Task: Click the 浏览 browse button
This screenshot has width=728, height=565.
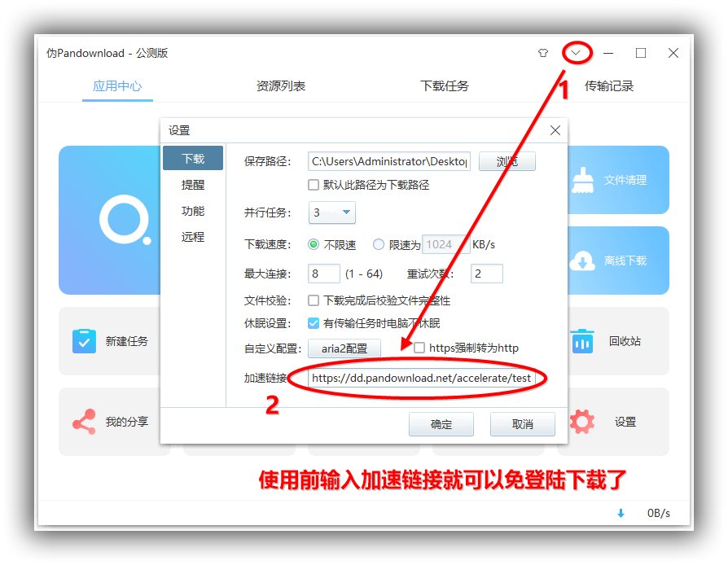Action: (x=507, y=161)
